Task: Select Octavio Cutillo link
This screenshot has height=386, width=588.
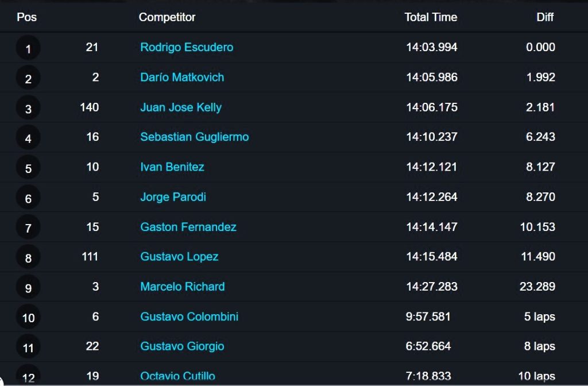Action: (x=178, y=376)
